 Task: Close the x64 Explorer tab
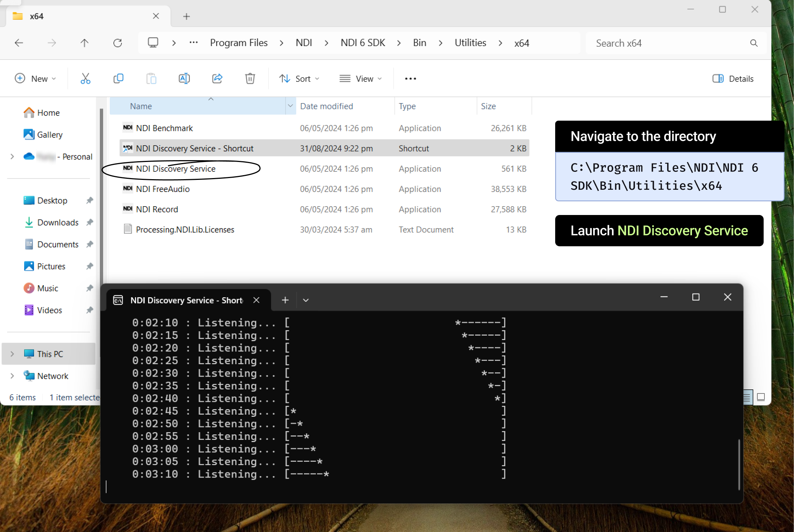pos(156,16)
